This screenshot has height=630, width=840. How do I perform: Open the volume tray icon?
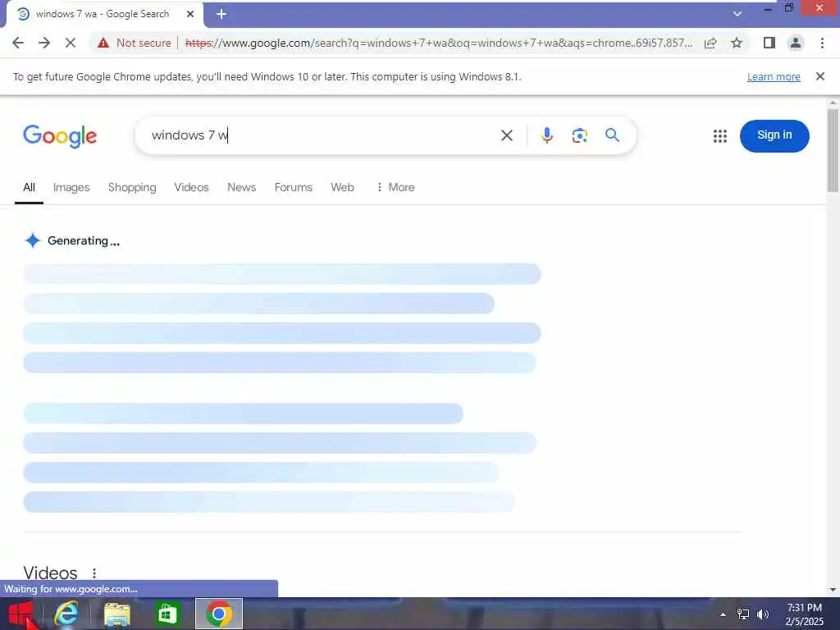tap(763, 614)
